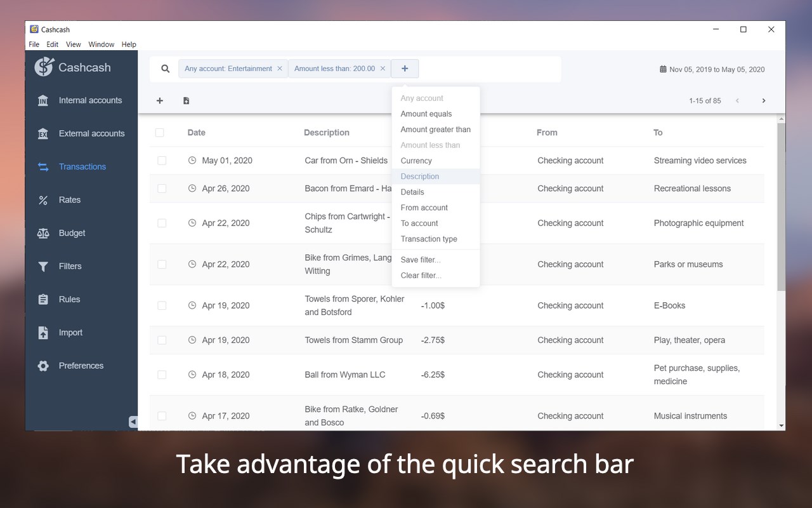Open Internal accounts in sidebar
812x508 pixels.
(x=81, y=100)
